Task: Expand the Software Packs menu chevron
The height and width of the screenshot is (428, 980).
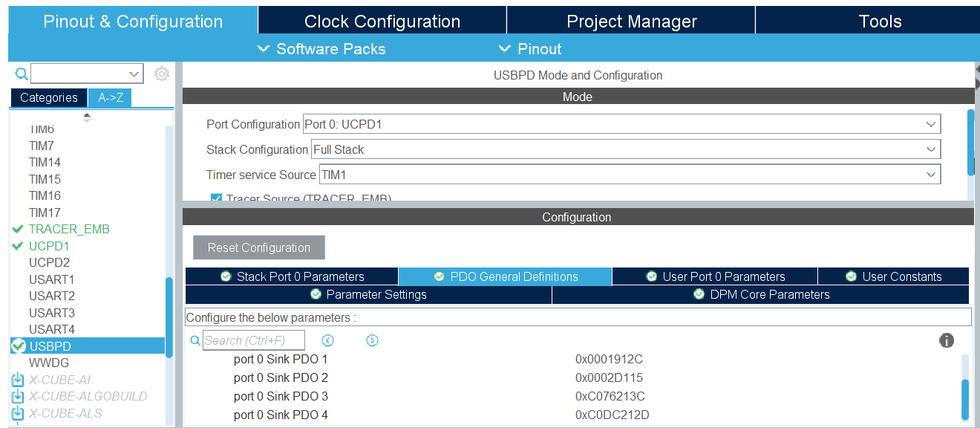Action: pyautogui.click(x=264, y=49)
